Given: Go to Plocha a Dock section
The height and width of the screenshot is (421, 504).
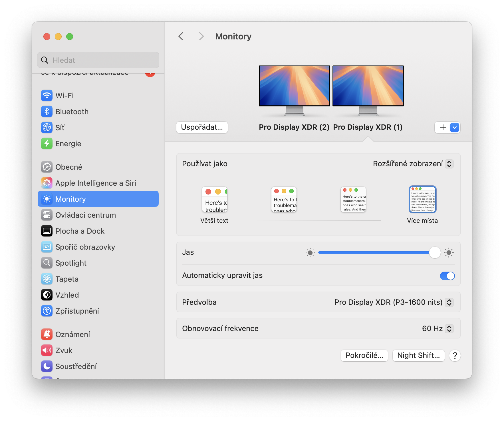Looking at the screenshot, I should click(80, 231).
